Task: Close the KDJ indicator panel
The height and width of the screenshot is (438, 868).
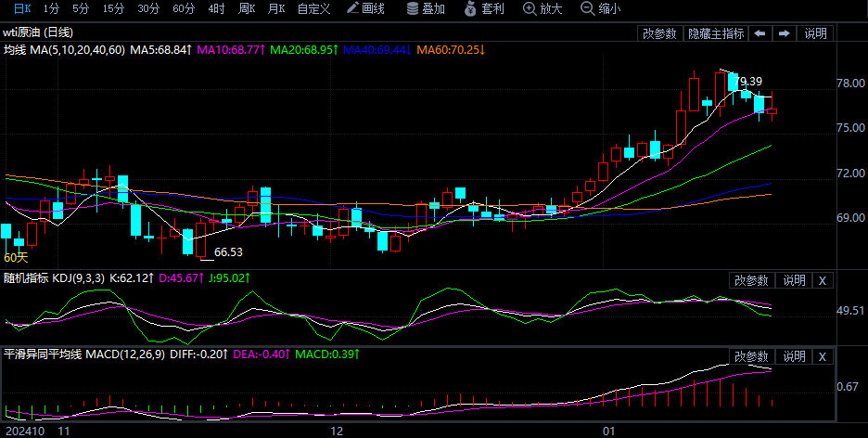Action: [823, 280]
